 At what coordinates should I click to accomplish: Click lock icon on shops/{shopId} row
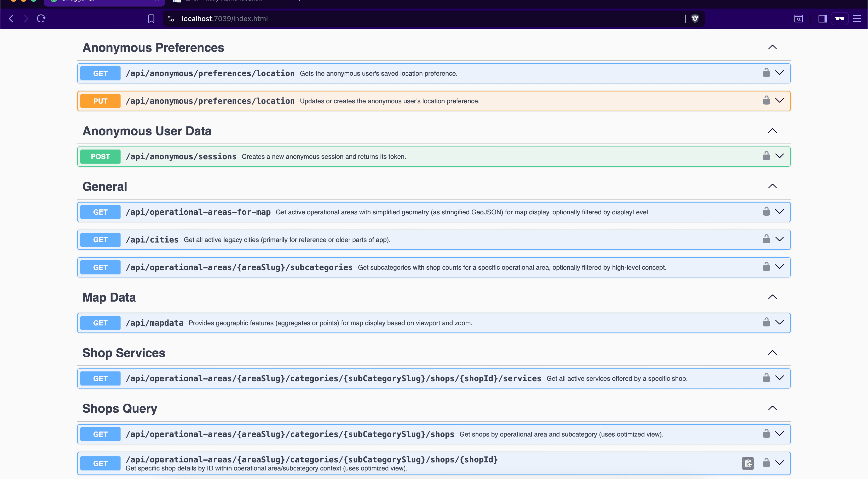tap(766, 463)
